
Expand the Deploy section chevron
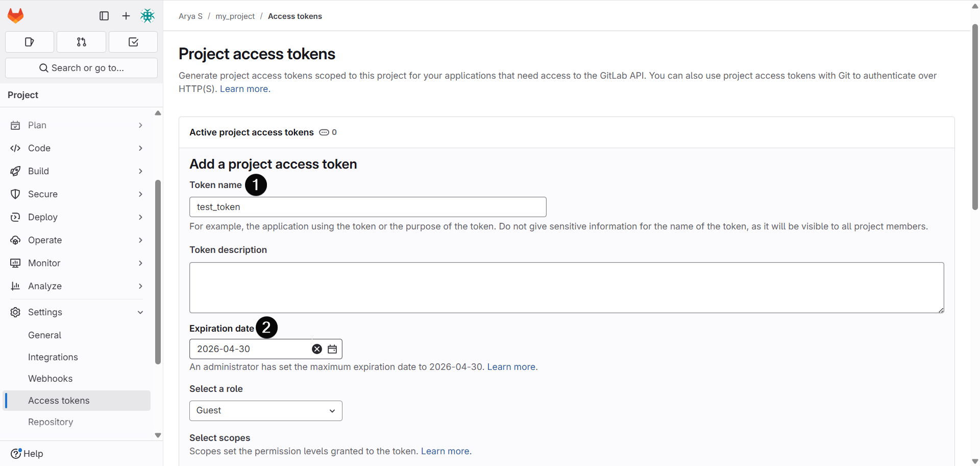point(140,217)
